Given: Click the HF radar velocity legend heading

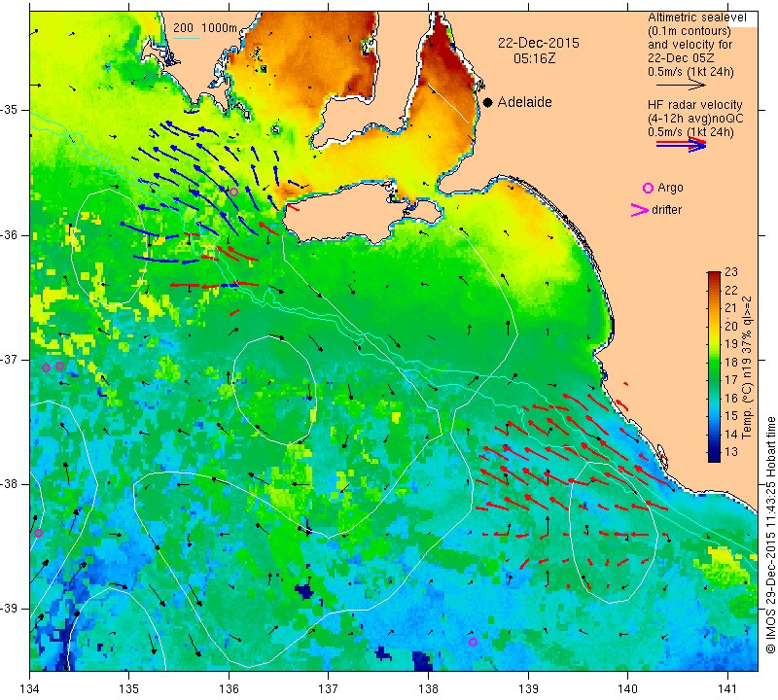Looking at the screenshot, I should pos(694,105).
